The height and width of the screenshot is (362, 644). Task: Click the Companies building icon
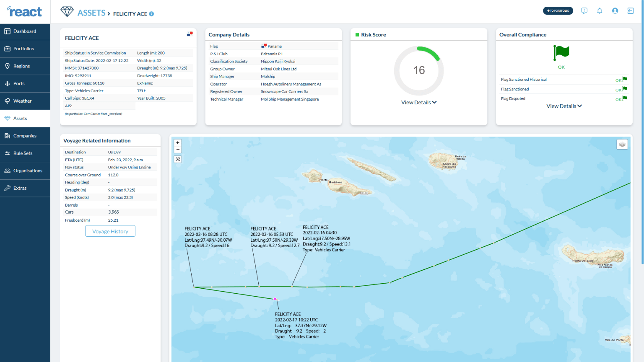click(x=7, y=136)
